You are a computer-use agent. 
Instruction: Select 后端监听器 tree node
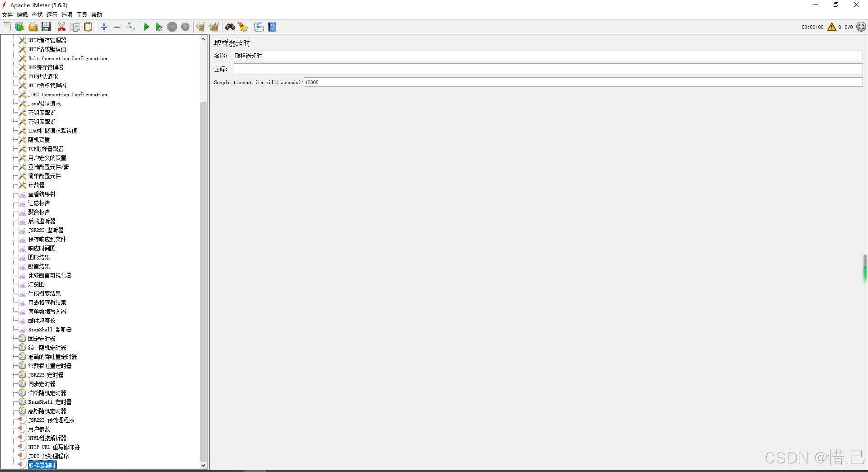point(42,221)
